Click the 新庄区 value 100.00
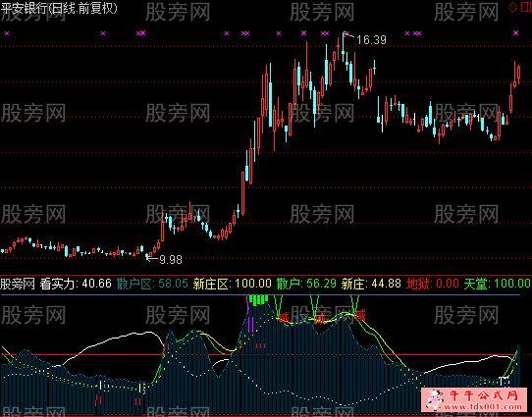This screenshot has width=532, height=417. click(x=253, y=284)
